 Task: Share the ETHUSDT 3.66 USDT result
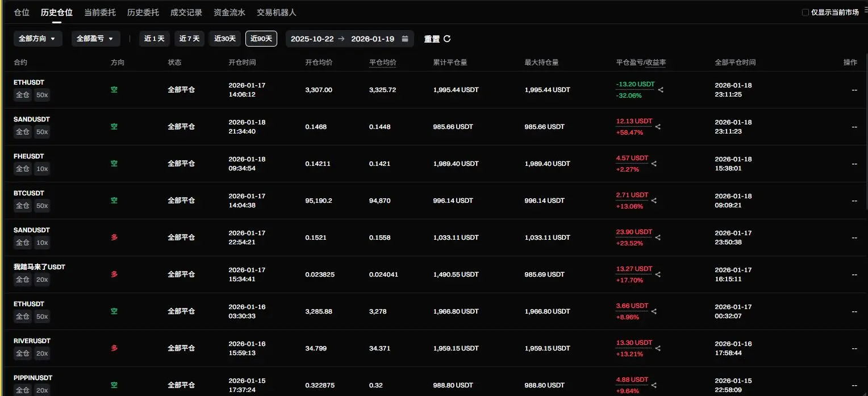(x=654, y=311)
